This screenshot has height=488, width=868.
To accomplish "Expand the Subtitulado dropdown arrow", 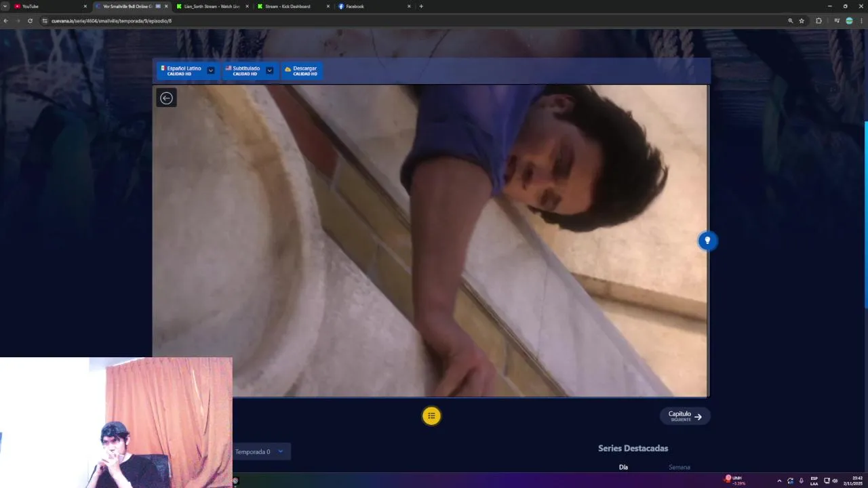I will (269, 70).
